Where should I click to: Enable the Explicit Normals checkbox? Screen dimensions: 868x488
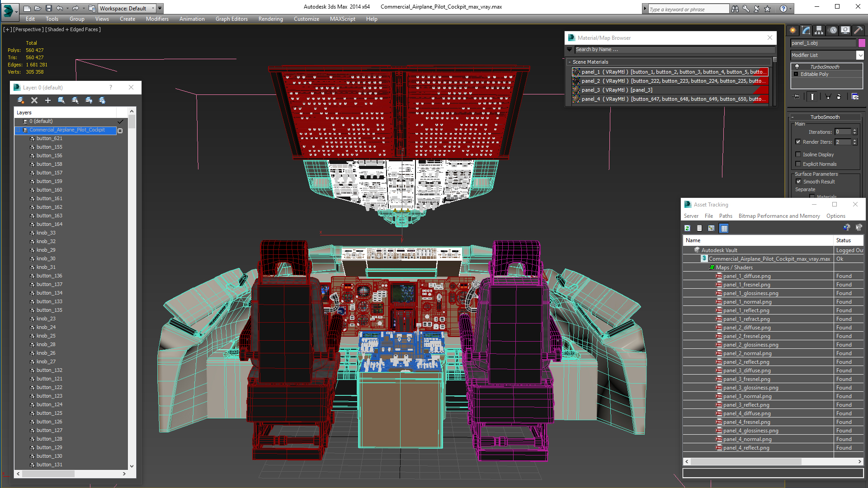coord(798,164)
